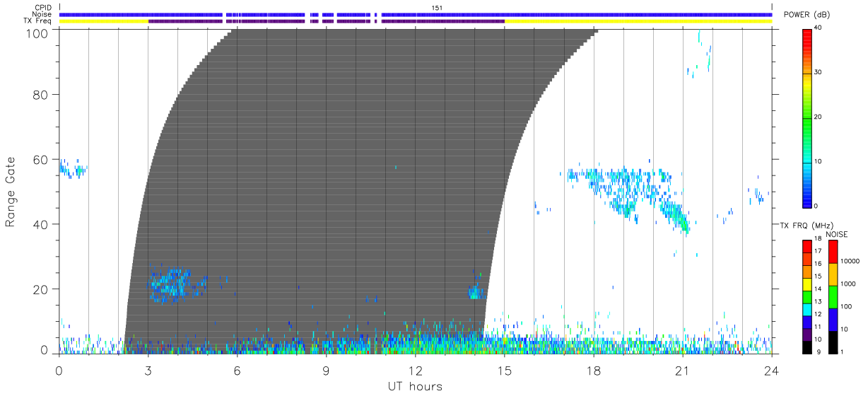
Task: Click the echo patch near 14 UT, gate 18
Action: click(x=475, y=291)
